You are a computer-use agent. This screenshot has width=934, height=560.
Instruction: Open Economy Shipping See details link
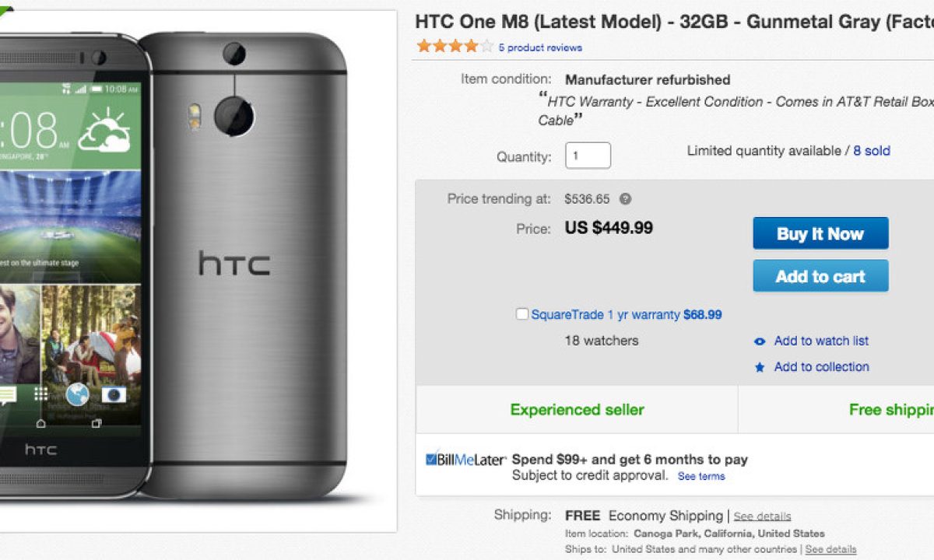click(762, 516)
